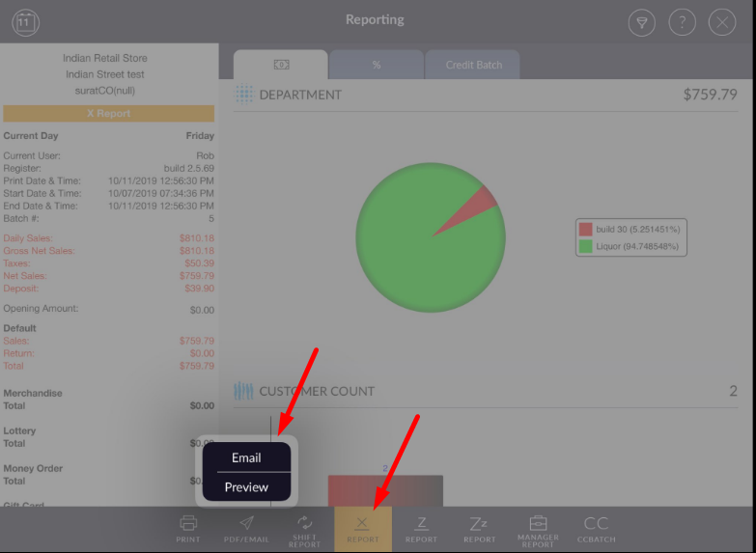Click the CC Batch icon
756x553 pixels.
[596, 528]
